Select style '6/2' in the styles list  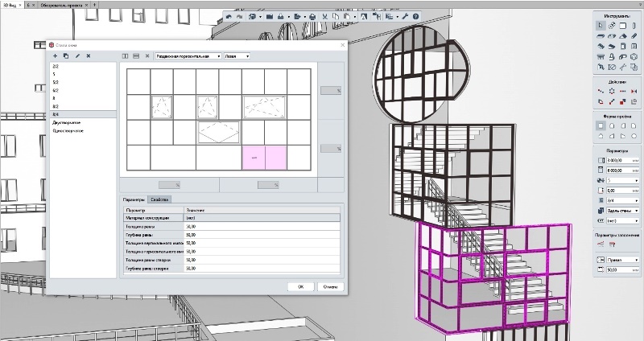coord(83,90)
